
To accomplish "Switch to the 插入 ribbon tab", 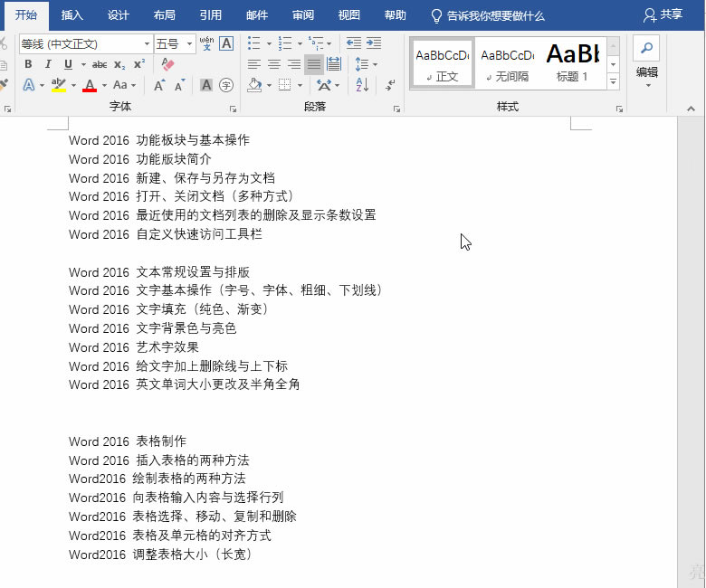I will 72,15.
